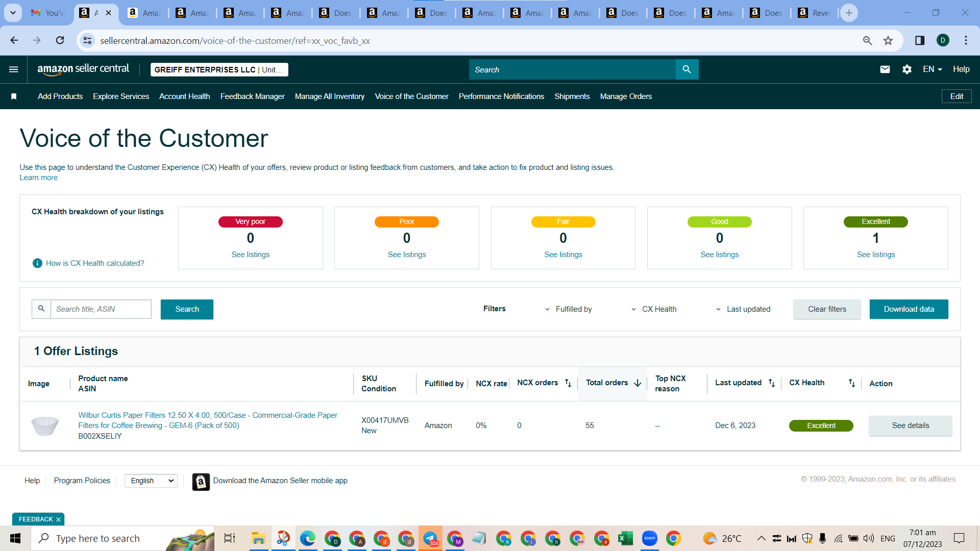The height and width of the screenshot is (551, 980).
Task: Open the Learn more link
Action: point(39,178)
